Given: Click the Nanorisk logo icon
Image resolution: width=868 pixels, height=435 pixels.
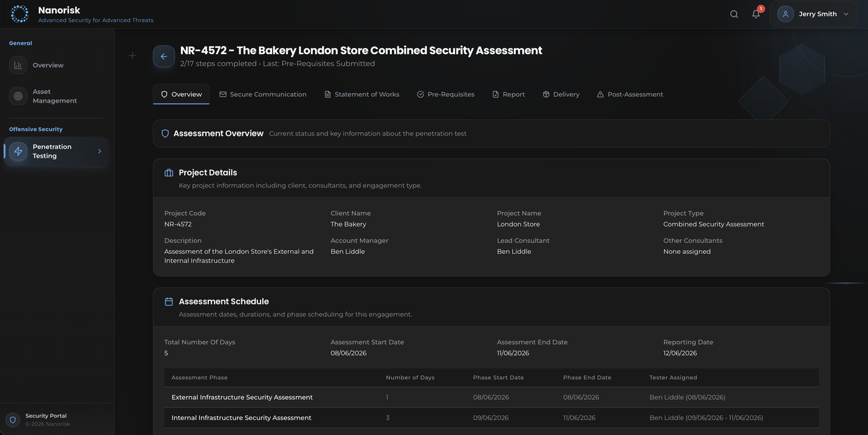Looking at the screenshot, I should point(20,14).
